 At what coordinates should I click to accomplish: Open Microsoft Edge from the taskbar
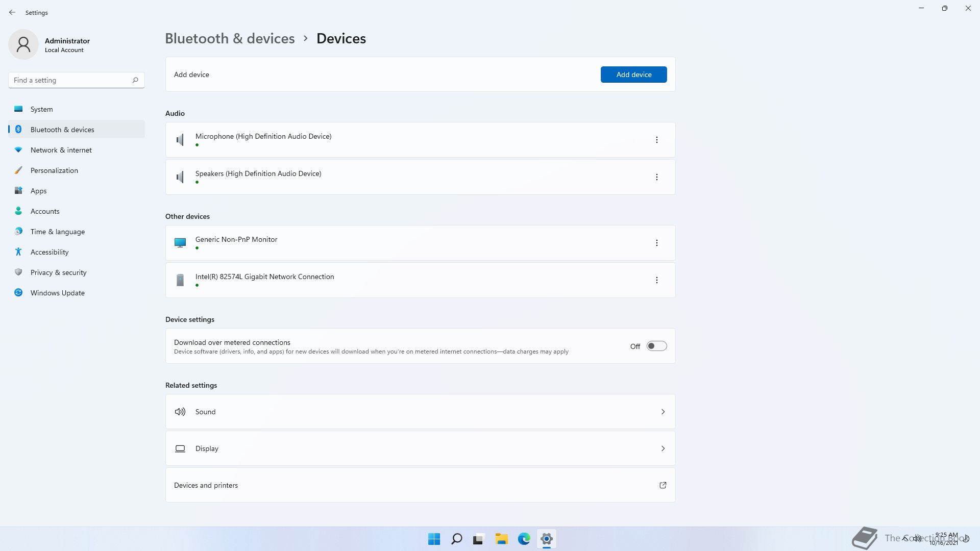(x=524, y=539)
